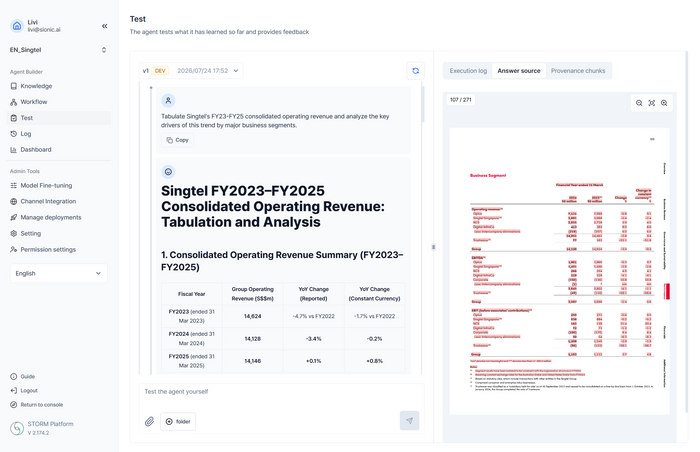The height and width of the screenshot is (452, 700).
Task: Click the source document page thumbnail
Action: click(559, 271)
